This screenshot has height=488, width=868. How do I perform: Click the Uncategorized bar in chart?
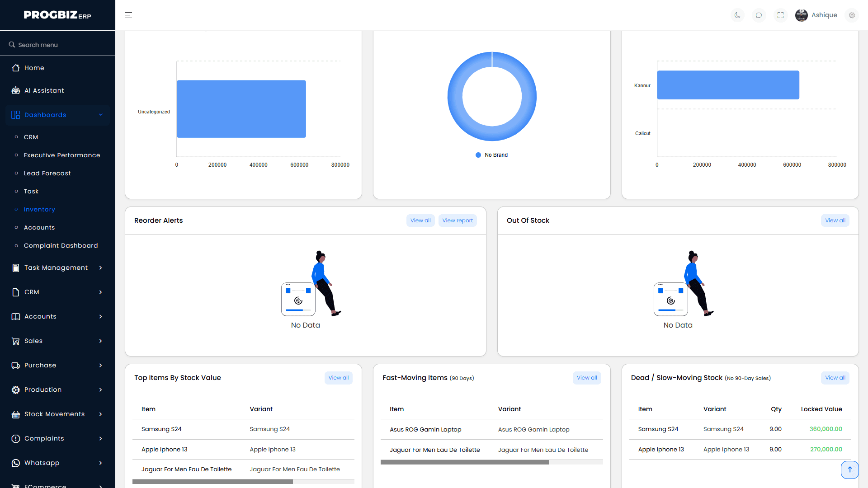(241, 109)
